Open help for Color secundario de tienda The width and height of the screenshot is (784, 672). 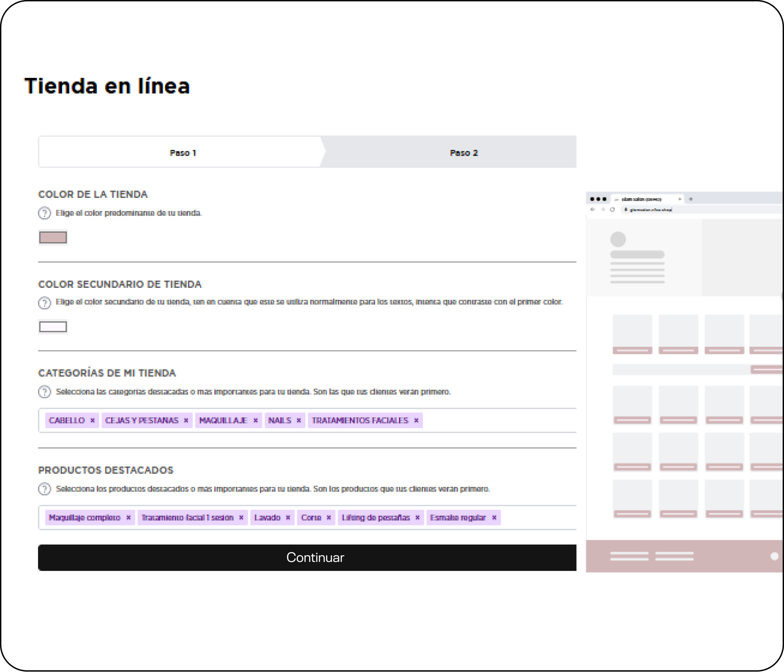(44, 303)
